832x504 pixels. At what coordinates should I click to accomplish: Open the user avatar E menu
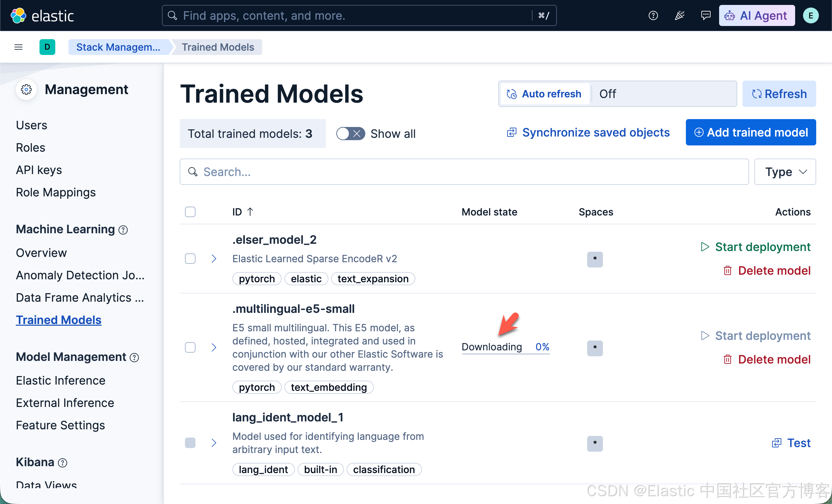(x=810, y=15)
